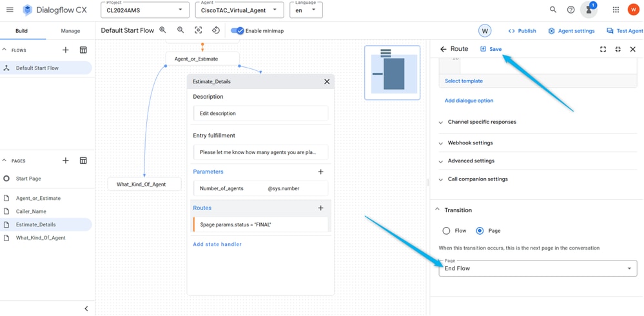The width and height of the screenshot is (644, 316).
Task: Zoom in on the flow canvas
Action: tap(162, 30)
